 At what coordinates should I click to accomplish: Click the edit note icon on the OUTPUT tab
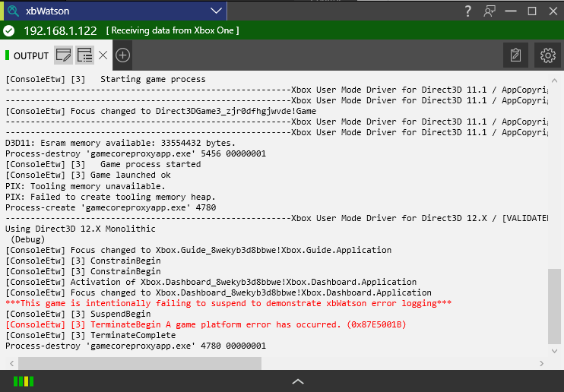point(63,55)
